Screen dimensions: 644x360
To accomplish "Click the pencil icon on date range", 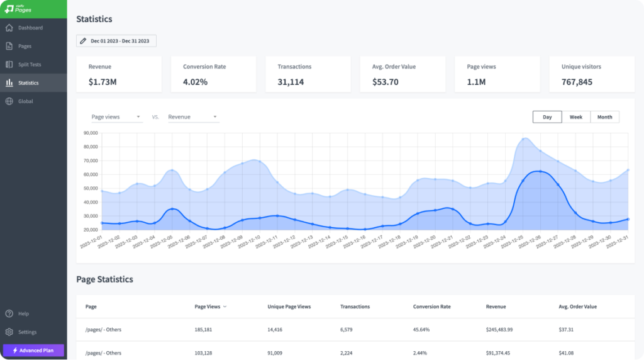I will pos(83,41).
